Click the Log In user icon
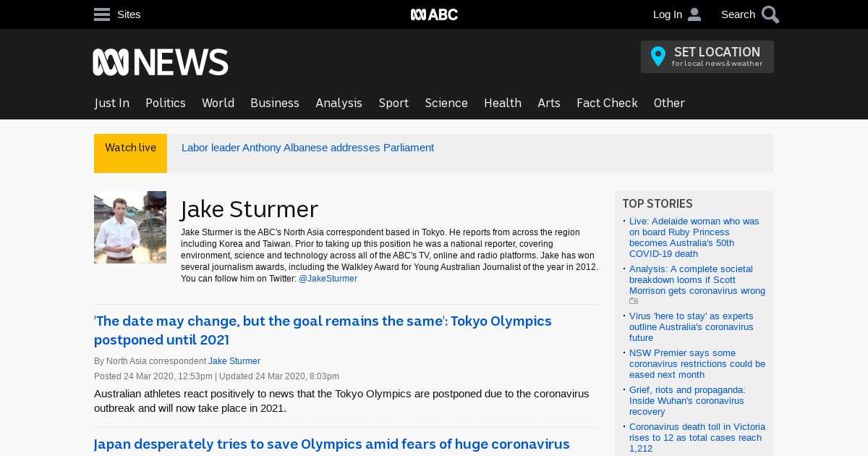The height and width of the screenshot is (456, 868). click(694, 14)
